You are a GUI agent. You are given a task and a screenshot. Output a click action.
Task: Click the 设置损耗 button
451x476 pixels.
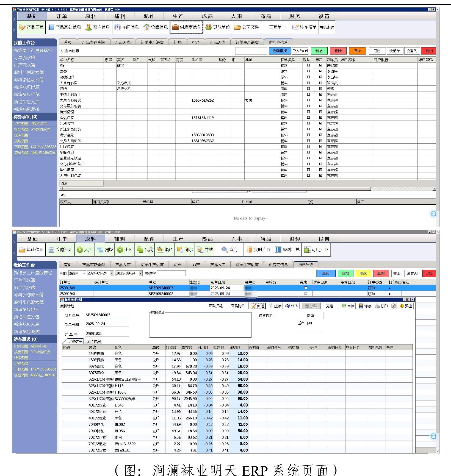[x=266, y=316]
